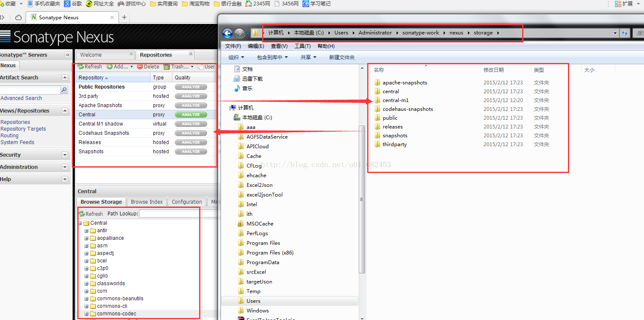The width and height of the screenshot is (644, 320).
Task: Open the 谷歌 bookmark in the browser
Action: click(73, 3)
